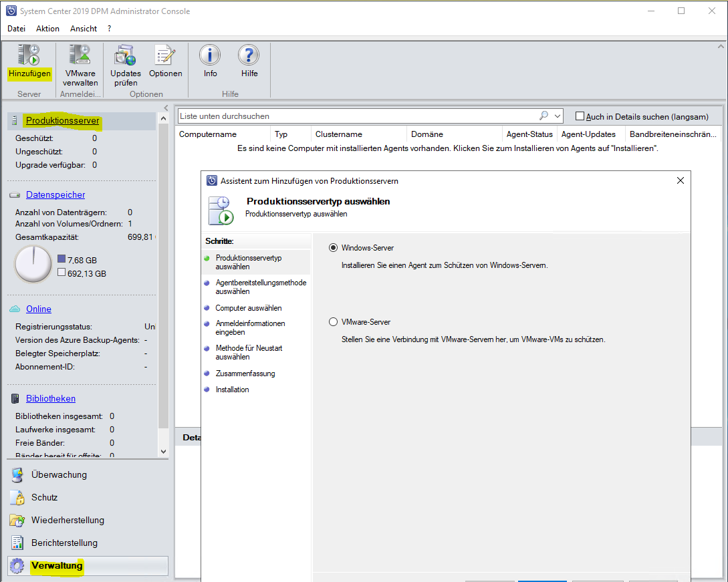Click the Online cloud icon
728x582 pixels.
click(x=15, y=309)
